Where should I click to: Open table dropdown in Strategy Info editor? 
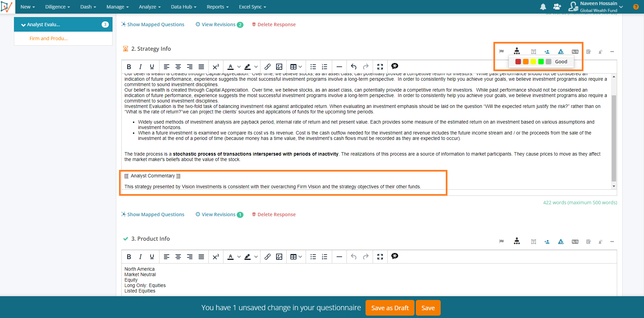coord(296,67)
